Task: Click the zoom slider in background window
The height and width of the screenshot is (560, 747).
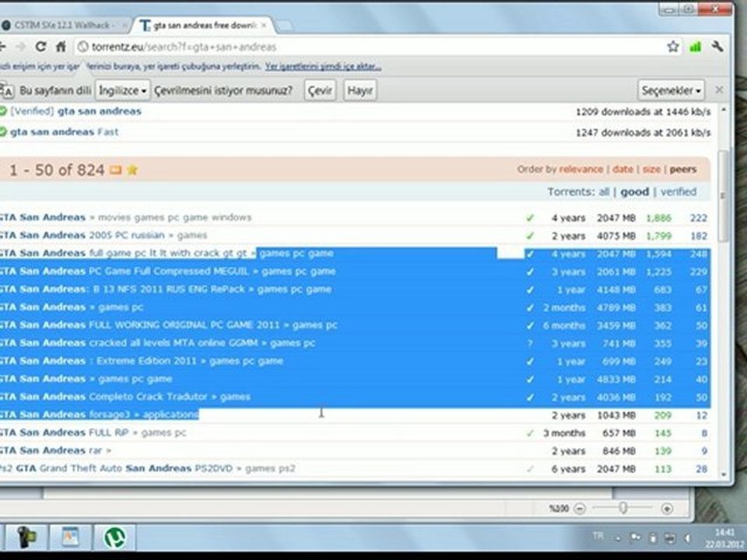Action: (x=623, y=508)
